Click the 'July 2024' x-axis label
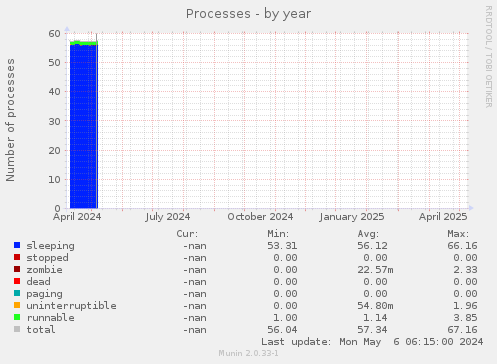Screen dimensions: 497x364 (168, 217)
